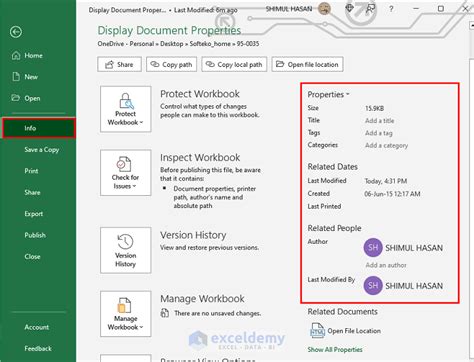Click the diamond premium icon in title bar
This screenshot has height=362, width=474.
pos(349,8)
